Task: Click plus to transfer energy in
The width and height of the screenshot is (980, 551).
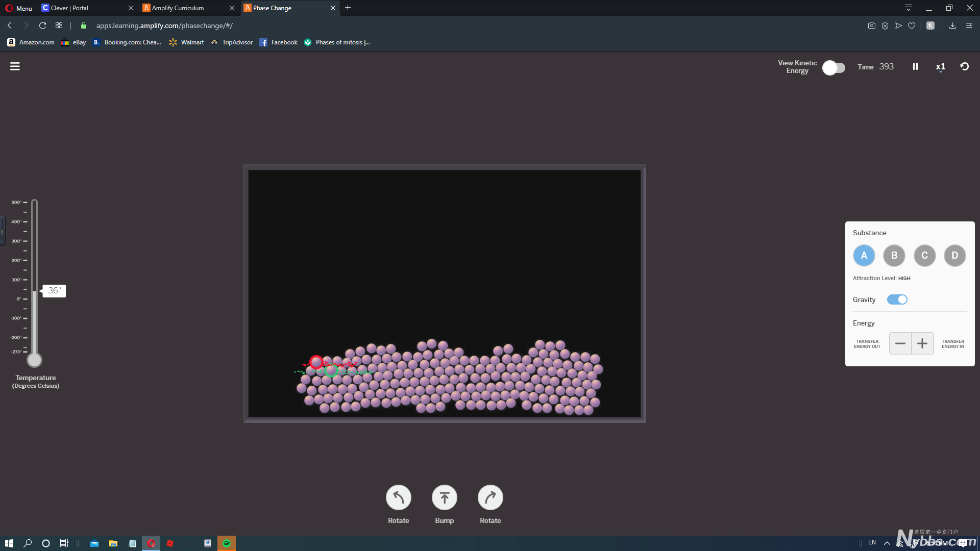Action: tap(922, 343)
